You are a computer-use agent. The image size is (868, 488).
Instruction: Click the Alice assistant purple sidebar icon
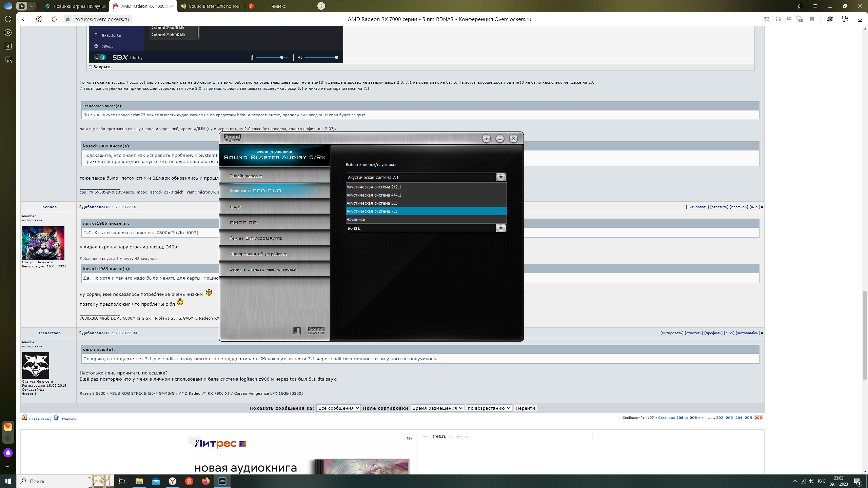[8, 453]
